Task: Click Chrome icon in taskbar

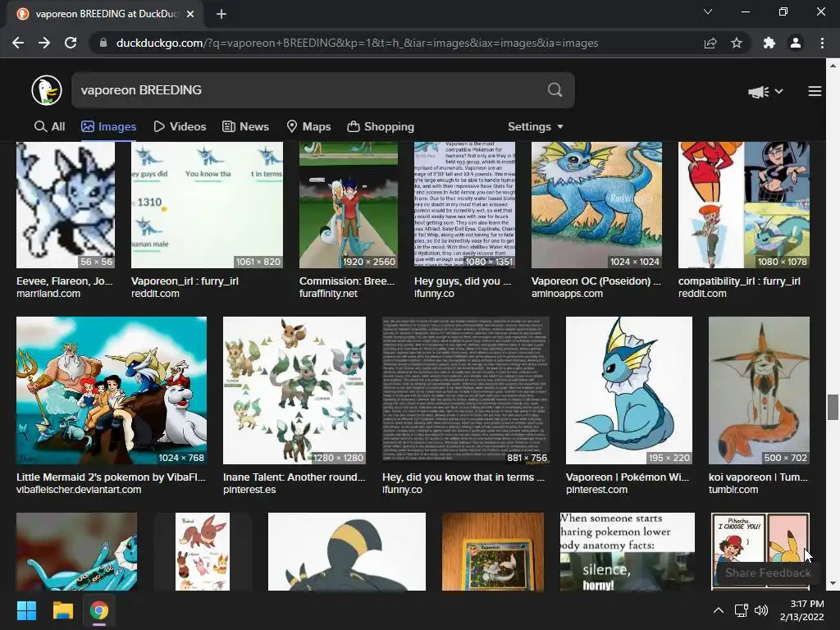Action: point(99,610)
